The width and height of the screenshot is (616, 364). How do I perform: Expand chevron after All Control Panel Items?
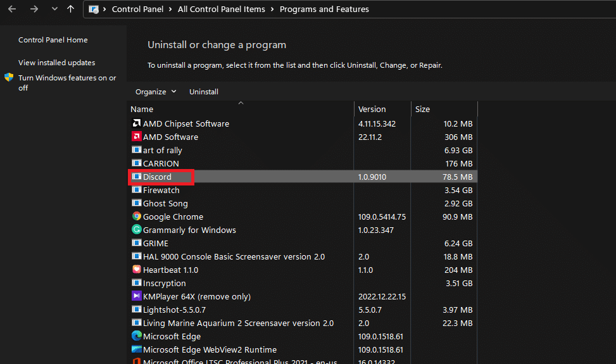coord(272,9)
